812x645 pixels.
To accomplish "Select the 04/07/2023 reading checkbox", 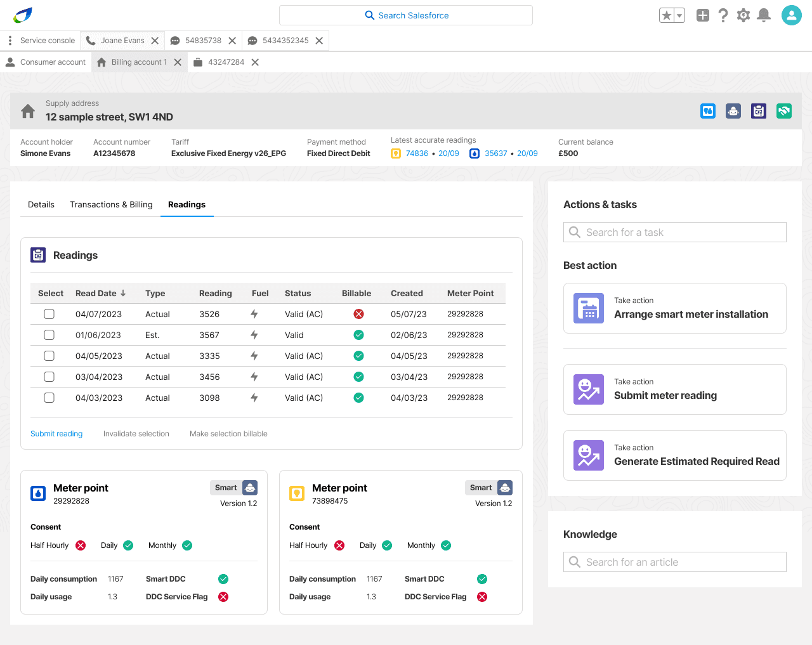I will (49, 314).
